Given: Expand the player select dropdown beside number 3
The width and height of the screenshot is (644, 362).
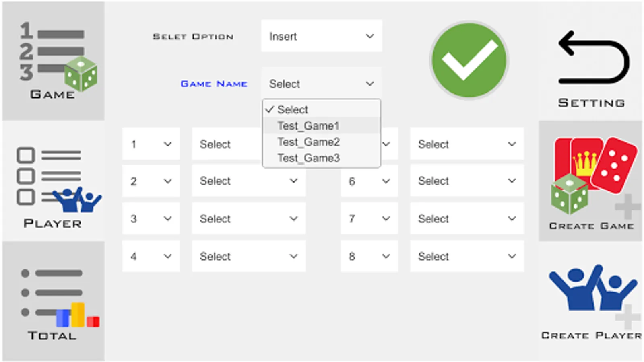Looking at the screenshot, I should pyautogui.click(x=249, y=218).
